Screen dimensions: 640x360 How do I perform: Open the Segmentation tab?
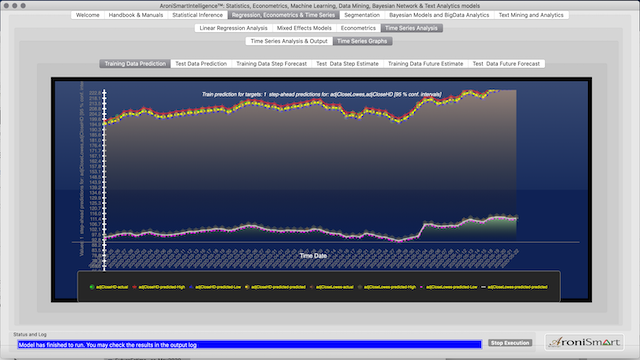[x=362, y=15]
